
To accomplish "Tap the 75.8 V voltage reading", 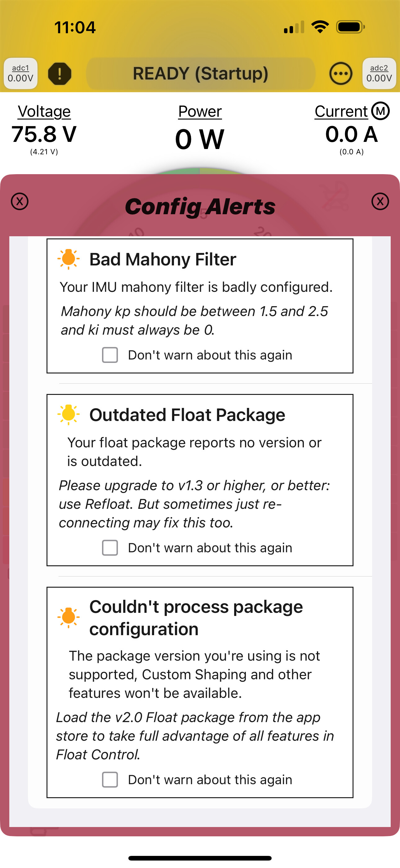I will click(x=44, y=134).
